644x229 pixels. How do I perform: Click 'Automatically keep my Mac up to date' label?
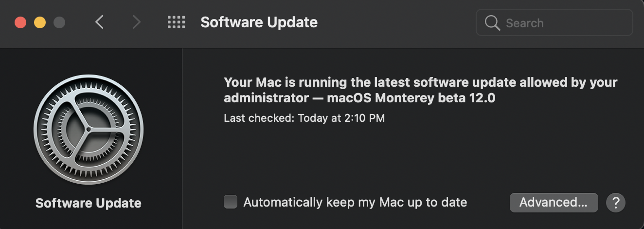click(355, 202)
